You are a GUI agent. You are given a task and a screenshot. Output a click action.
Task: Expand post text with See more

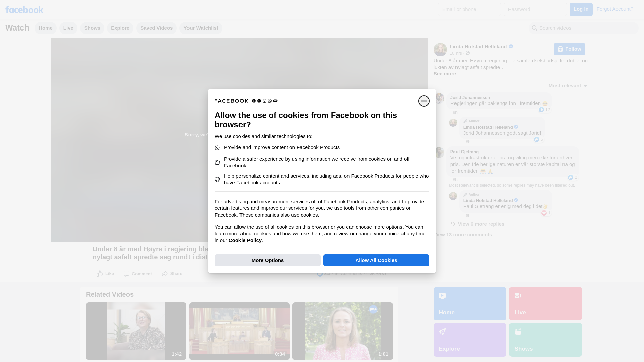(x=444, y=74)
